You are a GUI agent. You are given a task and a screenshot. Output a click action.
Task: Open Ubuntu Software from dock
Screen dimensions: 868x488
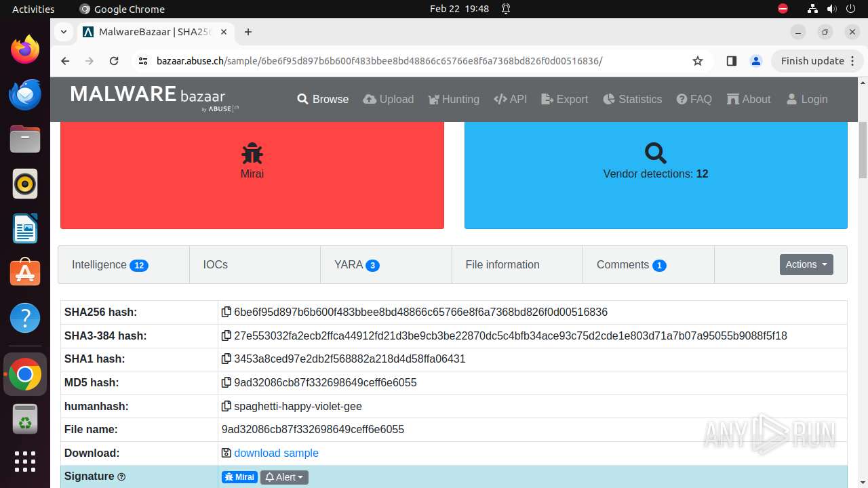click(25, 273)
